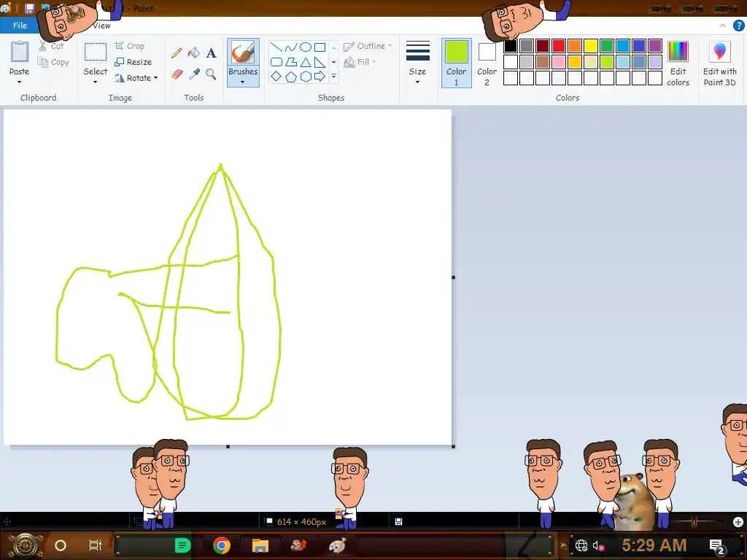The width and height of the screenshot is (747, 560).
Task: Click the zoom in plus button
Action: (738, 522)
